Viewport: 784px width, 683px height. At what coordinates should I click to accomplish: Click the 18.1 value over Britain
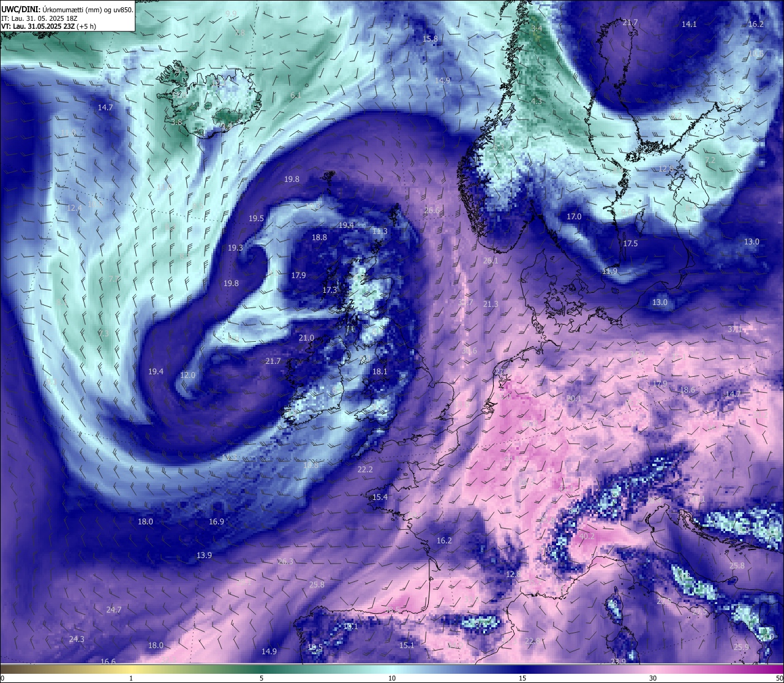point(380,372)
